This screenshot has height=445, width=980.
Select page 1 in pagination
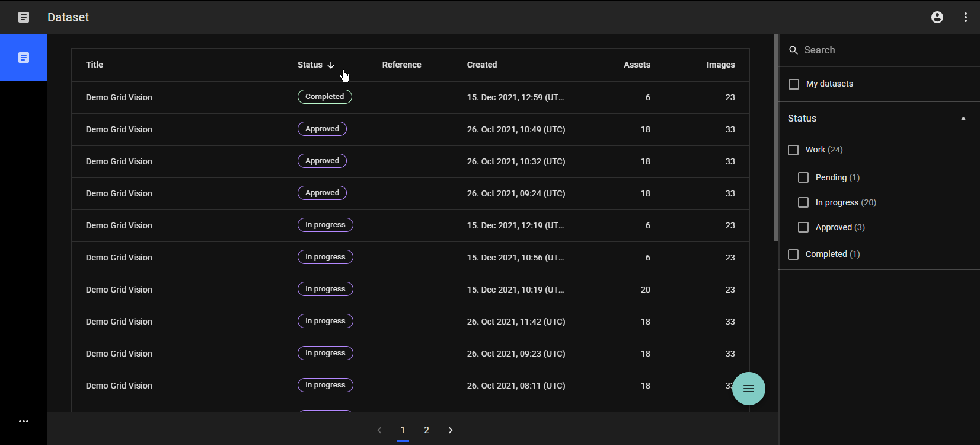[403, 430]
